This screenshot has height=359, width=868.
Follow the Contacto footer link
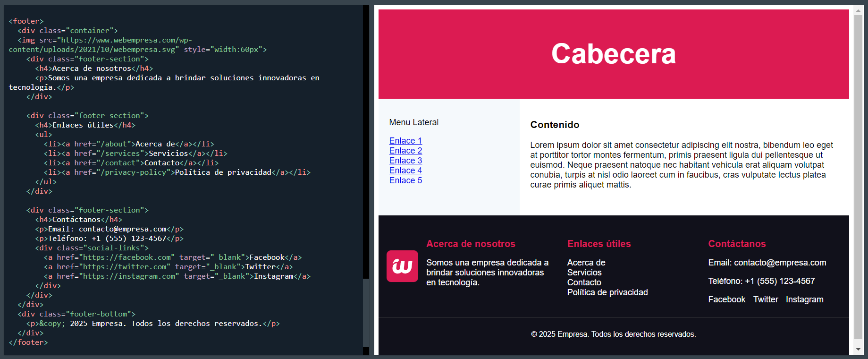click(584, 282)
